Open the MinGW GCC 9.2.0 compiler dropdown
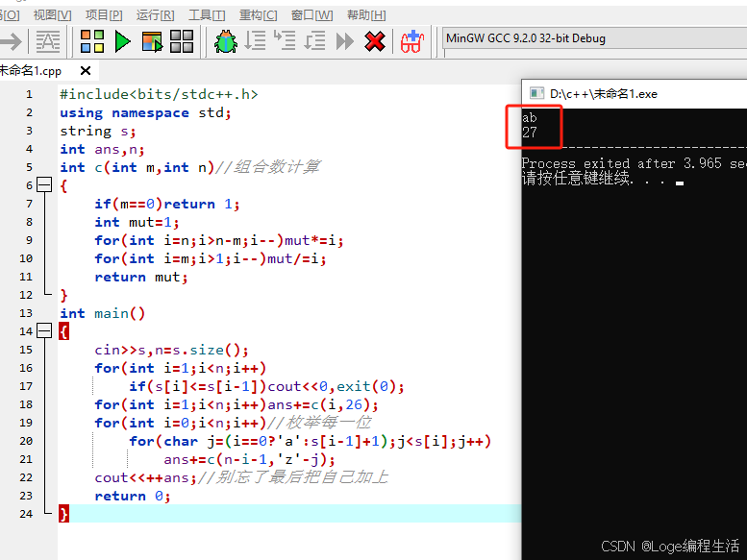Viewport: 747px width, 560px height. pyautogui.click(x=594, y=38)
